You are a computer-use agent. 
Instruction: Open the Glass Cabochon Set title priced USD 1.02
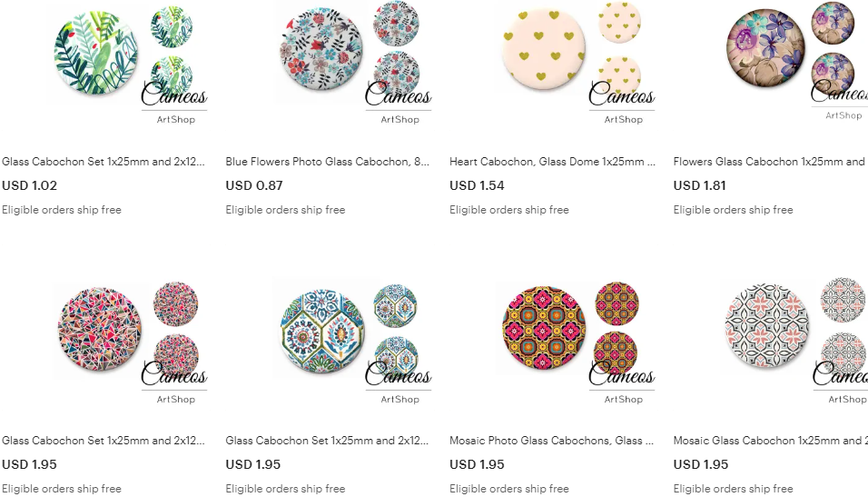click(x=103, y=162)
